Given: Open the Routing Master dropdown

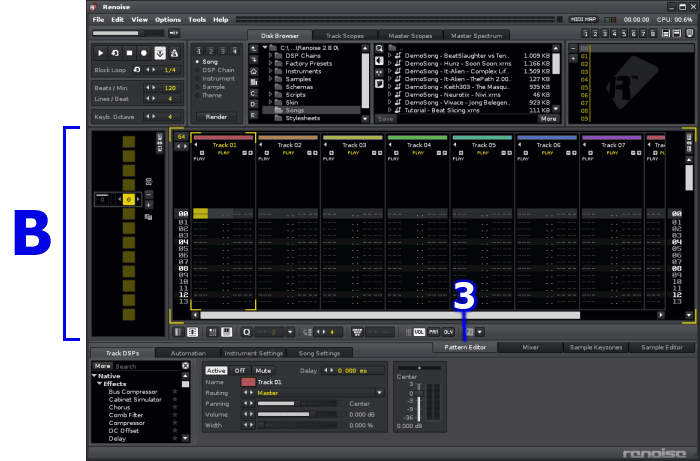Looking at the screenshot, I should tap(379, 393).
